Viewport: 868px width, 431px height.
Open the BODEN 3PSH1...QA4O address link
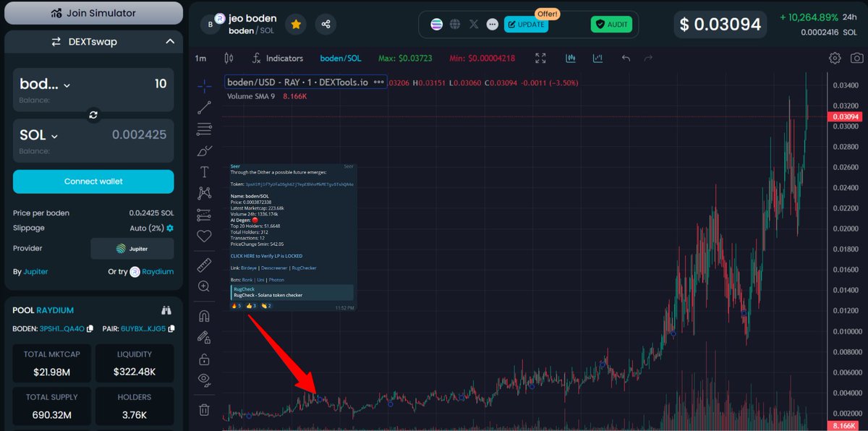pos(62,329)
